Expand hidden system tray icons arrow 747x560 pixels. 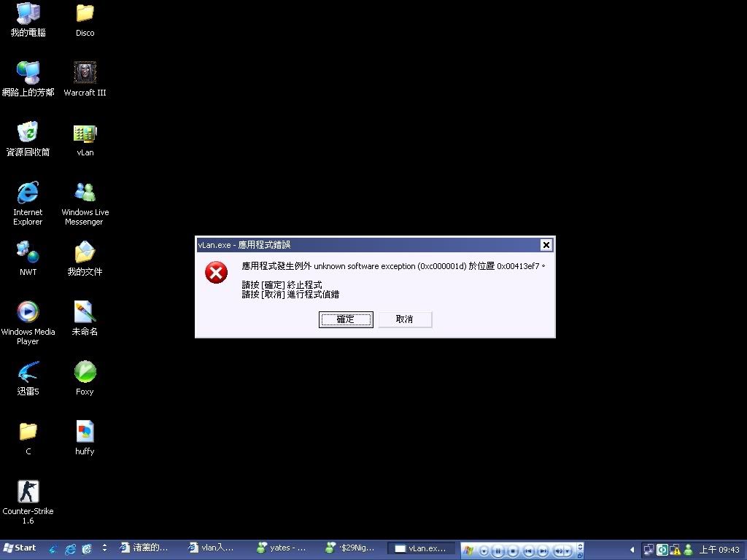coord(632,549)
